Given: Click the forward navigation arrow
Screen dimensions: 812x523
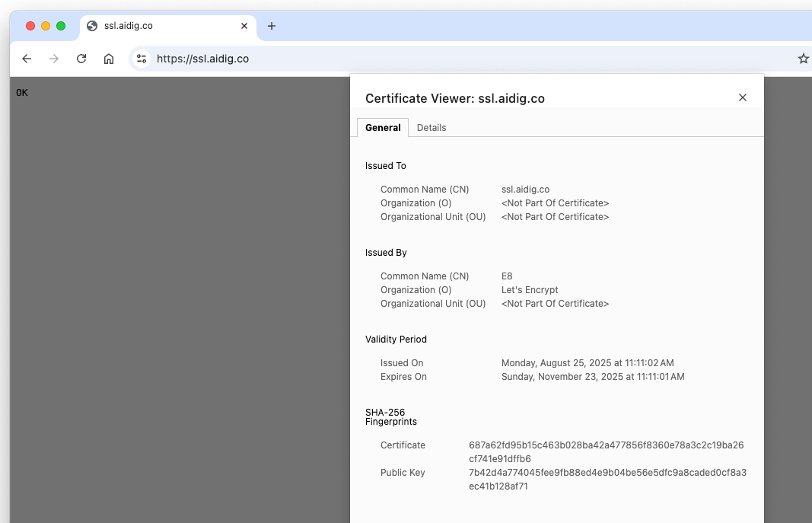Looking at the screenshot, I should [x=54, y=59].
